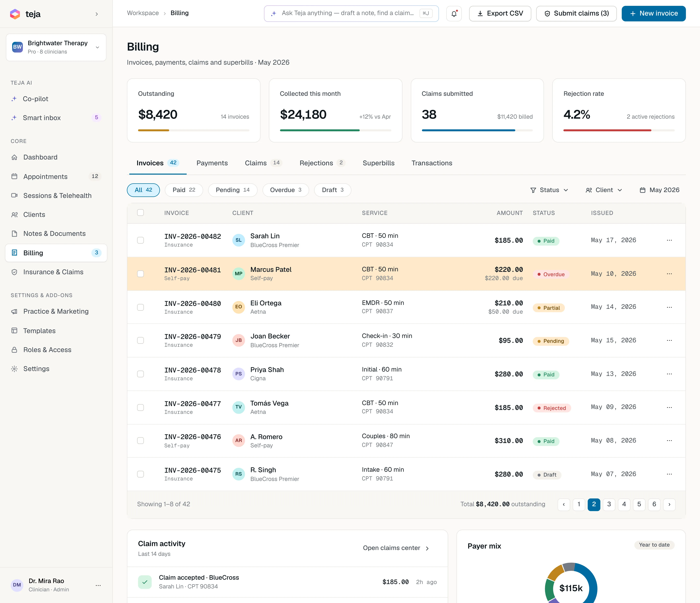Select checkbox for Joan Becker invoice
Viewport: 700px width, 603px height.
pyautogui.click(x=140, y=340)
